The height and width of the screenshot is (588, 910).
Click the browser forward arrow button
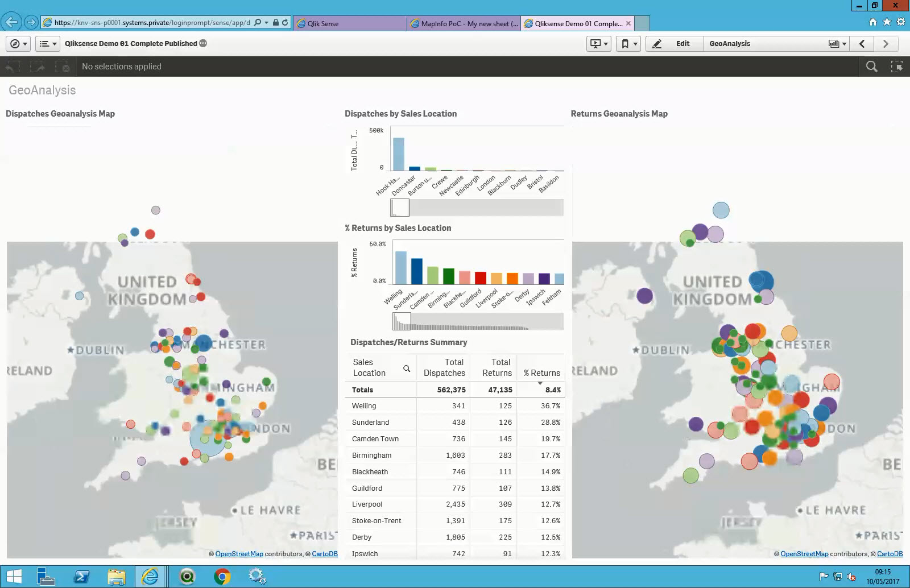tap(31, 23)
